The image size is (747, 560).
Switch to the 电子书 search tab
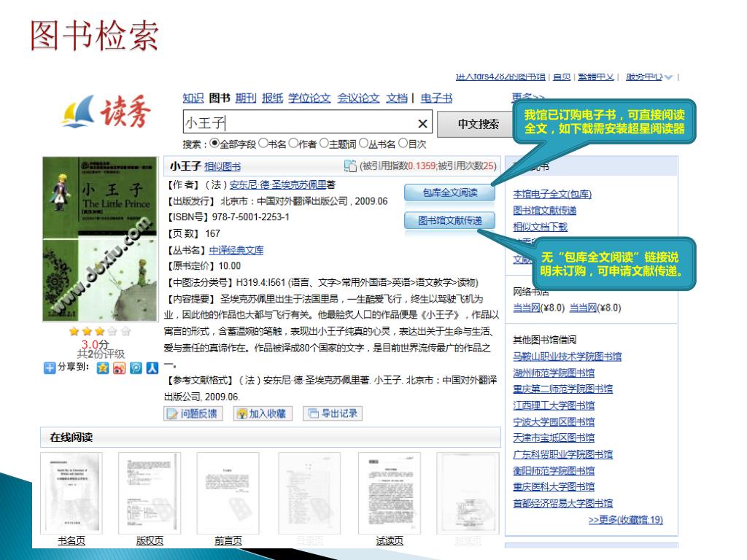(x=436, y=98)
